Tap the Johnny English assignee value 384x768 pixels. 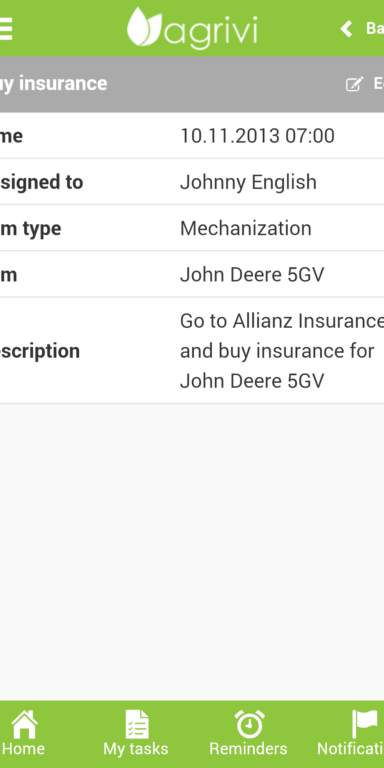click(x=248, y=183)
